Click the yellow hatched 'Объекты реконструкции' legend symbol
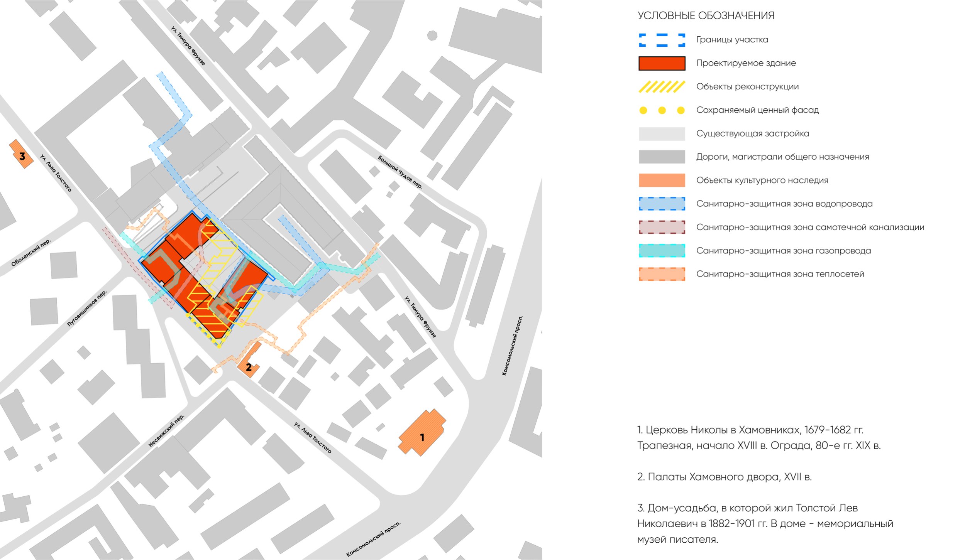 click(x=662, y=87)
